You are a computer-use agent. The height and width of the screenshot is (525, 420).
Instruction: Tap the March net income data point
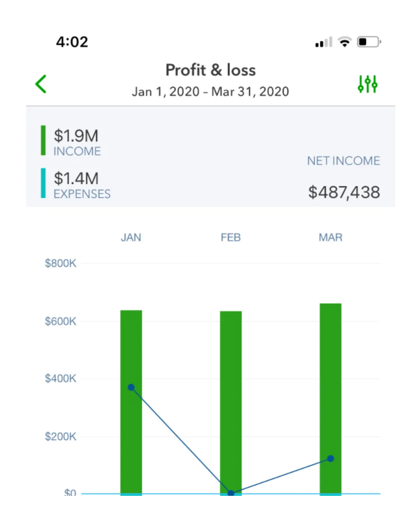click(x=331, y=458)
